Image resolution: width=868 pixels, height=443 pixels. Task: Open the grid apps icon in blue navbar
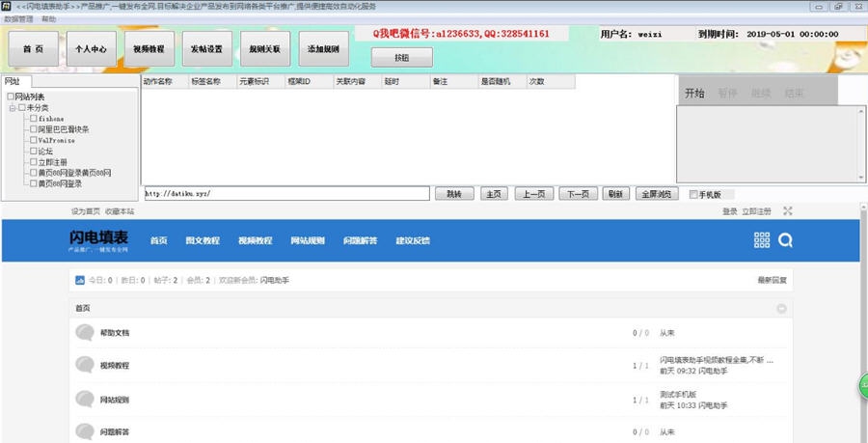[762, 239]
